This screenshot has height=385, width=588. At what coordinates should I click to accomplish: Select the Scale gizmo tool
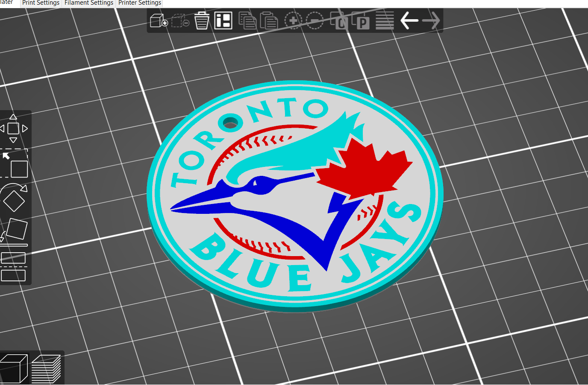click(15, 163)
